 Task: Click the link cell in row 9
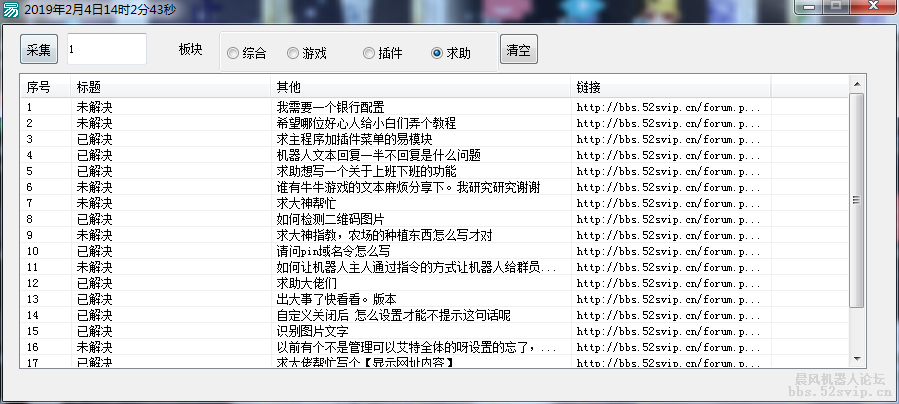[669, 236]
